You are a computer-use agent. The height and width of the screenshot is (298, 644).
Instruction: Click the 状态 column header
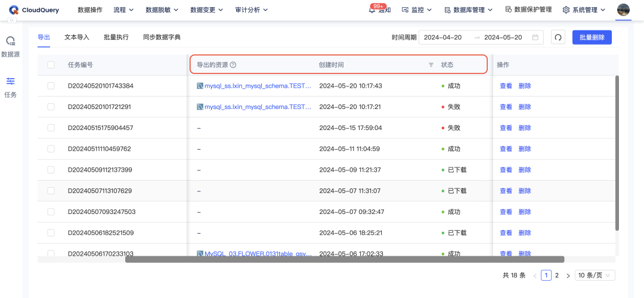pos(447,65)
